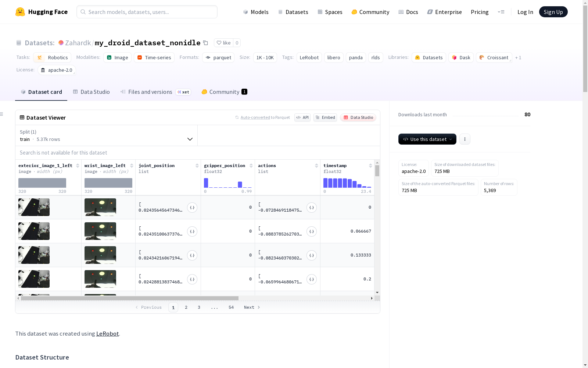The width and height of the screenshot is (588, 368).
Task: Open the LeRobot link in the description
Action: [x=107, y=334]
